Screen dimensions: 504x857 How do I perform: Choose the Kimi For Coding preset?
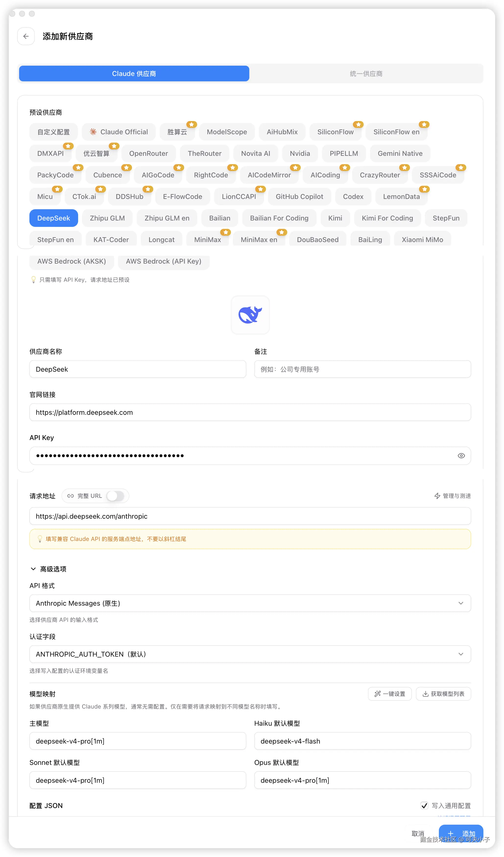tap(387, 218)
